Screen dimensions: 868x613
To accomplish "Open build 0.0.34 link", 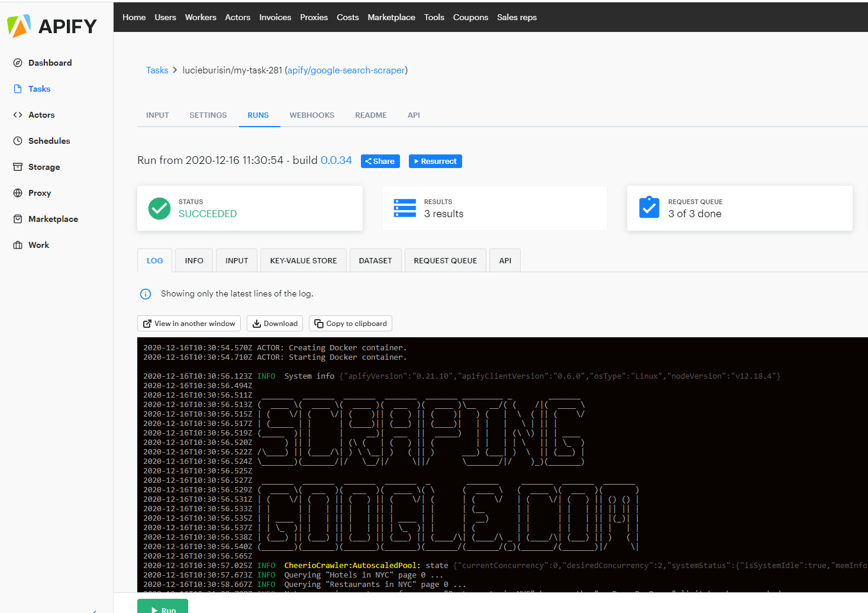I will click(336, 160).
